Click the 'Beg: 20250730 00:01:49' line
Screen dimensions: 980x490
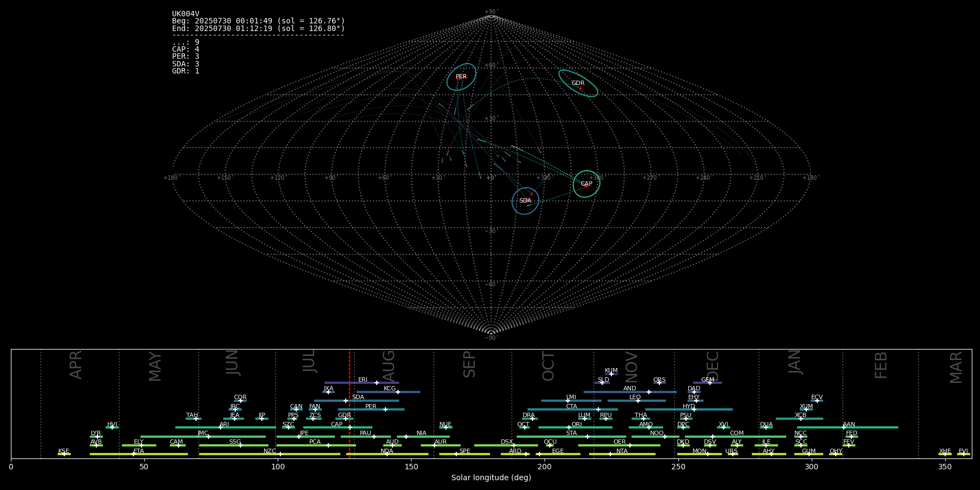click(259, 21)
